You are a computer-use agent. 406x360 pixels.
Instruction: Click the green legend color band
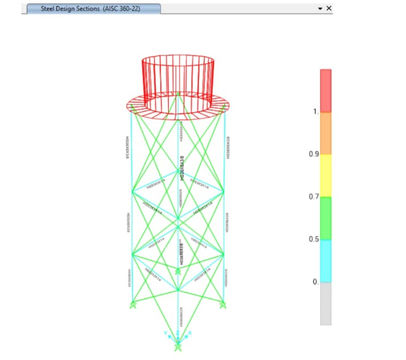[x=326, y=218]
